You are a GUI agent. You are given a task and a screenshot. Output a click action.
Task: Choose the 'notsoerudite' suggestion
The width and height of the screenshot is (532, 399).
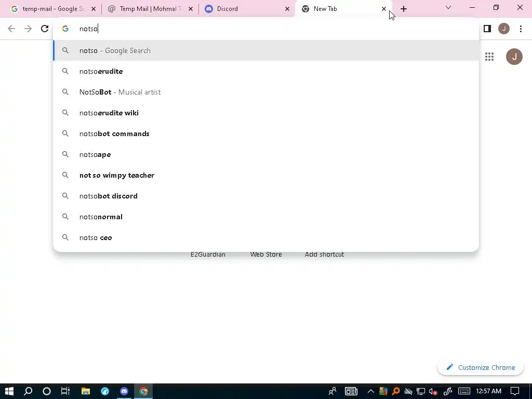pyautogui.click(x=266, y=71)
